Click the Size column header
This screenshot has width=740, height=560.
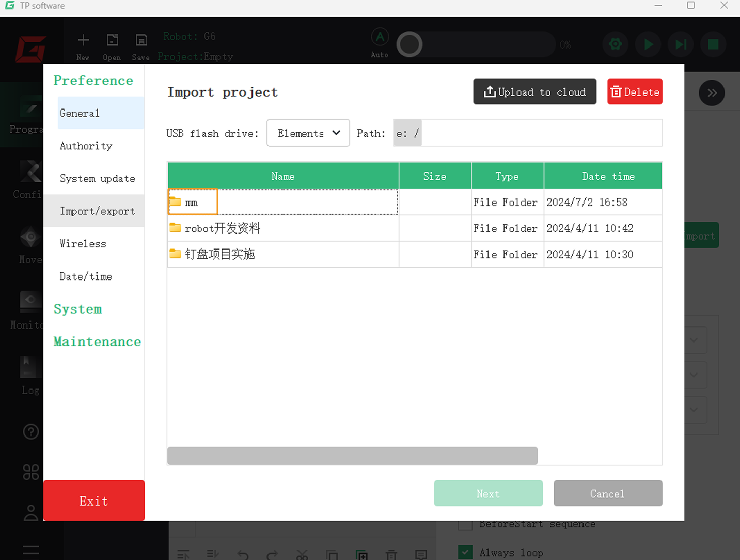click(x=435, y=176)
